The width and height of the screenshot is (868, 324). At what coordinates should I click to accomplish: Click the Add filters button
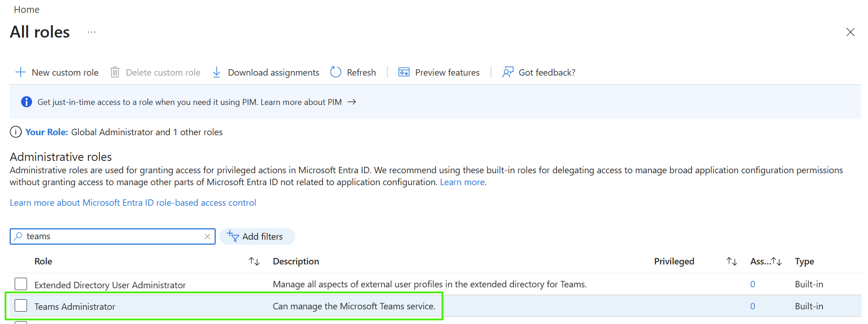[x=257, y=236]
